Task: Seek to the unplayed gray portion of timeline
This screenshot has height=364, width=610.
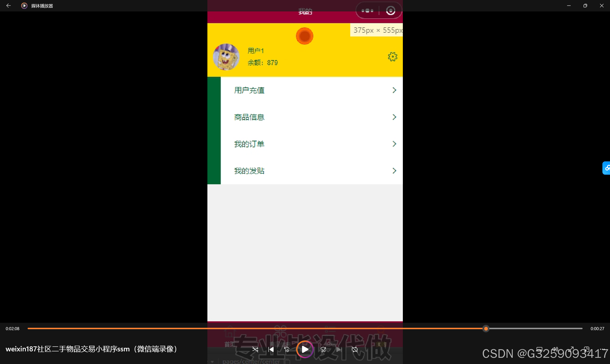Action: (536, 329)
